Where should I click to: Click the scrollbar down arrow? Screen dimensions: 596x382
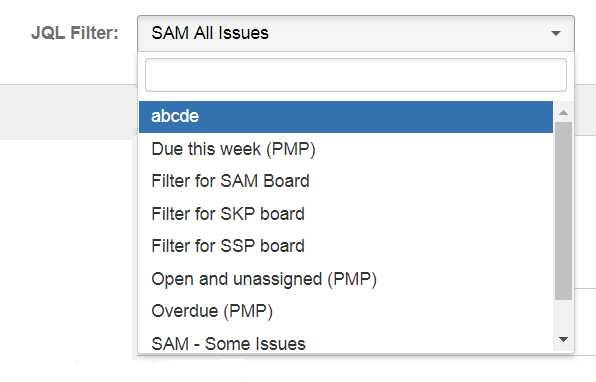[x=563, y=339]
